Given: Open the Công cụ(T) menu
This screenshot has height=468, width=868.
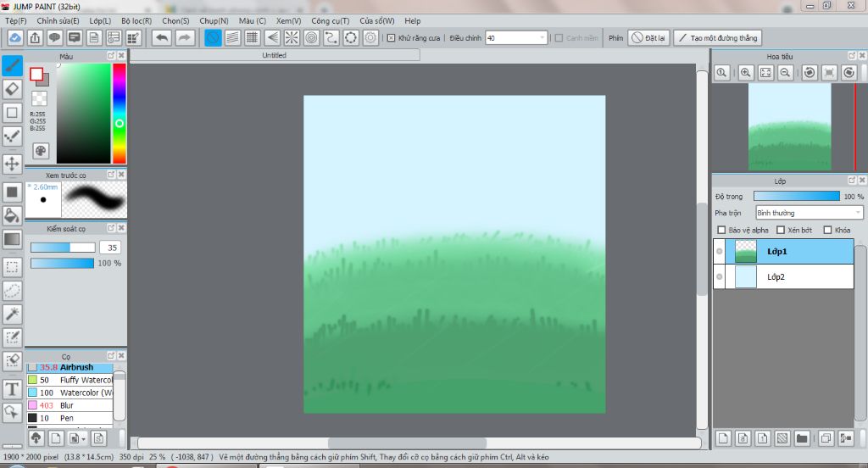Looking at the screenshot, I should click(331, 21).
